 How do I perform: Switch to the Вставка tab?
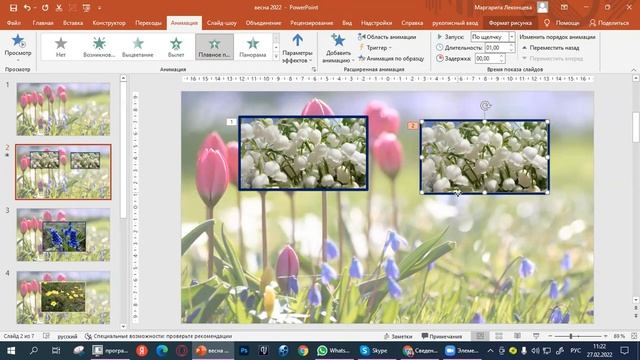(x=73, y=23)
